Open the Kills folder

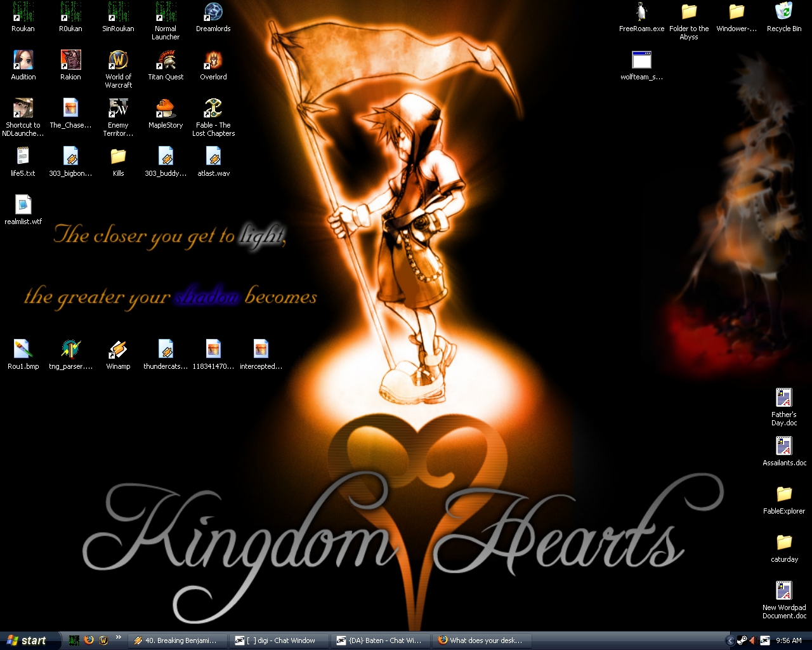click(x=118, y=162)
